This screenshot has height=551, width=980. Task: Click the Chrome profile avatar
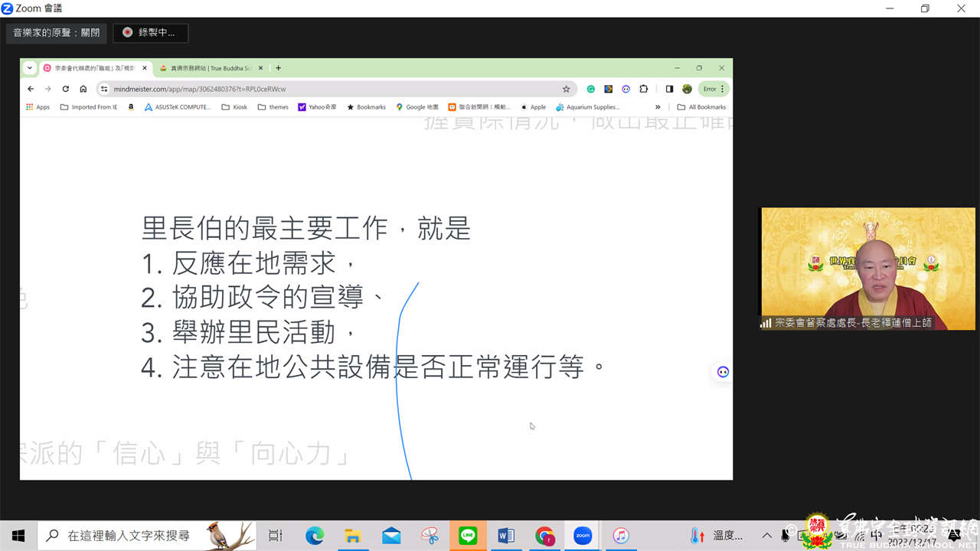pos(687,89)
